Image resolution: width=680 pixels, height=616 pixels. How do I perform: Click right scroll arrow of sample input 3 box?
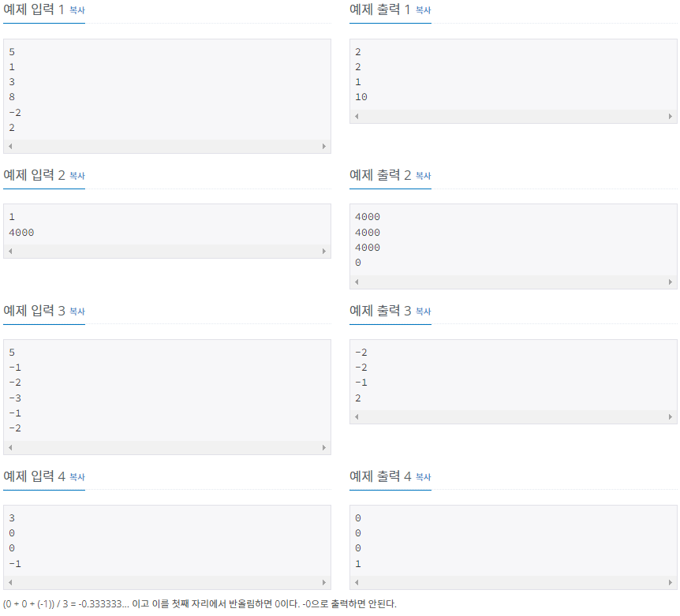324,448
